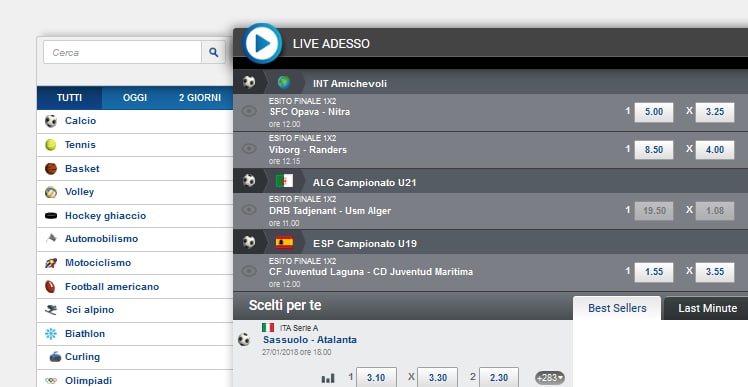This screenshot has height=387, width=748.
Task: Toggle eye icon for SFC Opava - Nitra
Action: pyautogui.click(x=249, y=111)
